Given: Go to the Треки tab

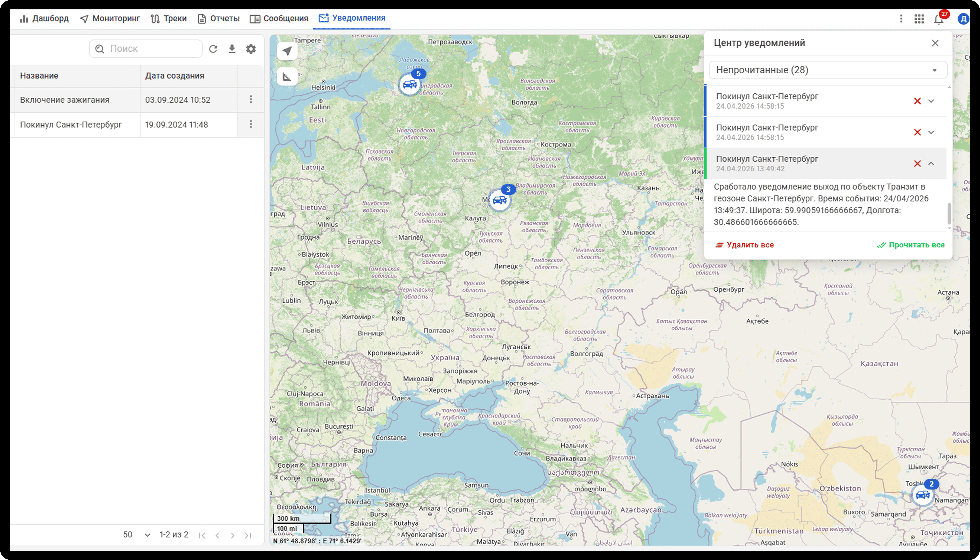Looking at the screenshot, I should pos(168,18).
